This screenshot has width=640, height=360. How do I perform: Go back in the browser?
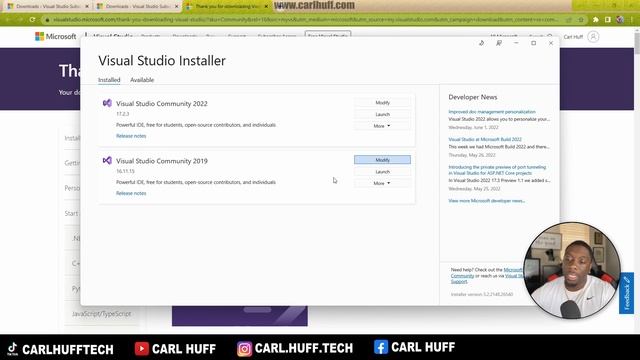(x=8, y=19)
